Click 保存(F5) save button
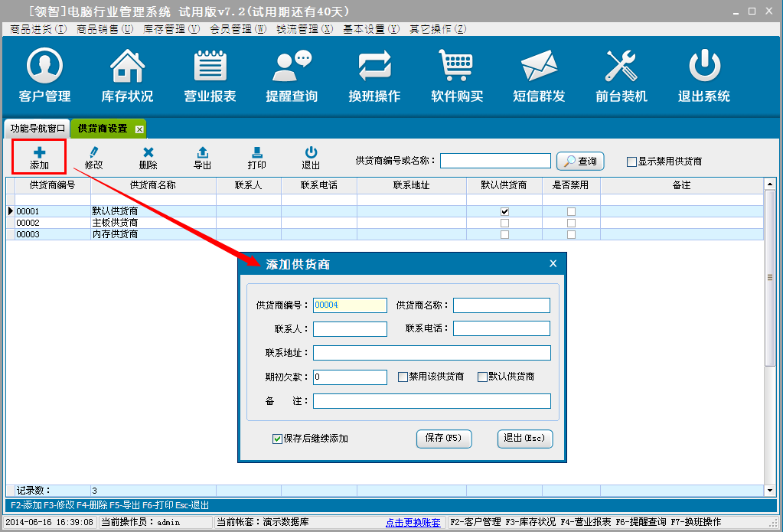The image size is (783, 532). coord(443,439)
